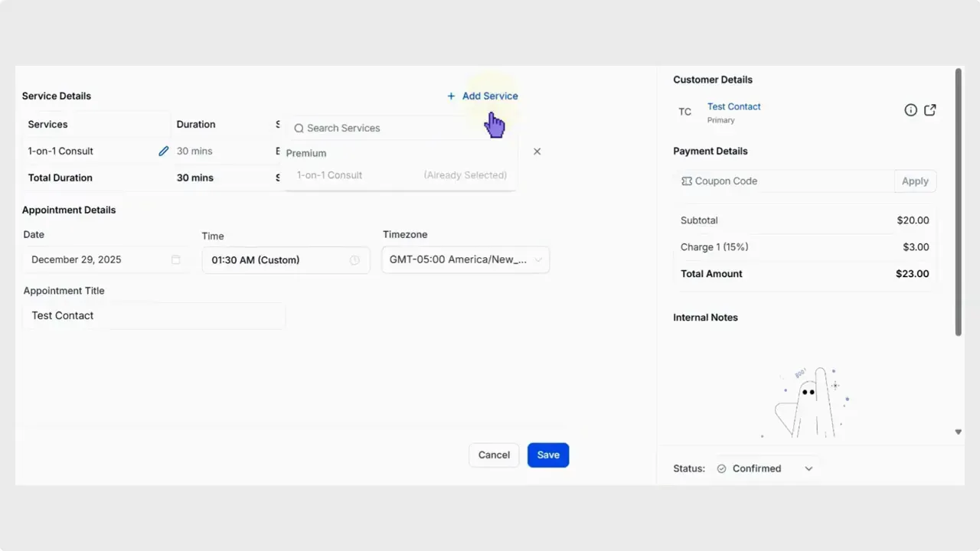
Task: Open the Time field dropdown
Action: point(286,260)
